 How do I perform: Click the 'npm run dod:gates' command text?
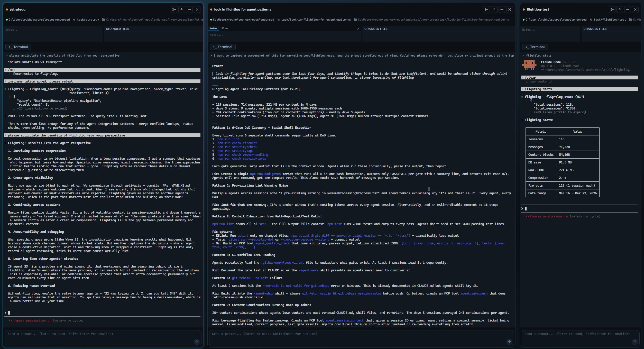[x=265, y=174]
